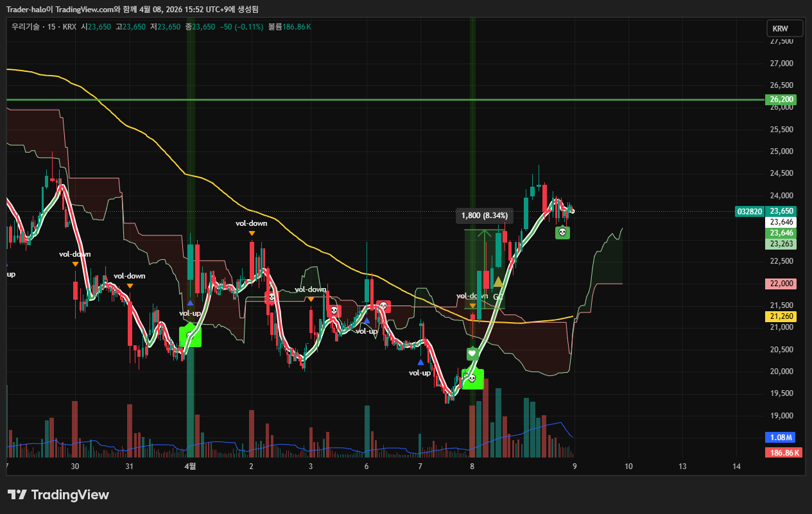The width and height of the screenshot is (812, 514).
Task: Click the blue 1.08M volume average label
Action: pos(781,438)
